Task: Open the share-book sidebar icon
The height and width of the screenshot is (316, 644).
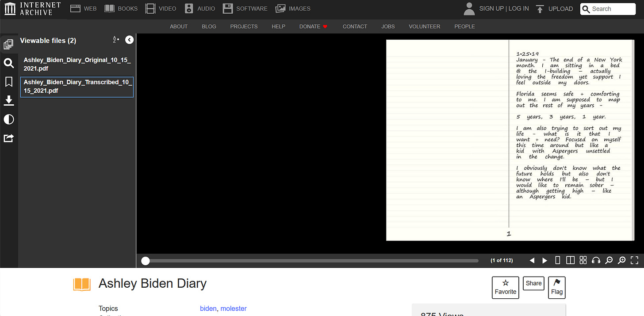Action: point(8,138)
